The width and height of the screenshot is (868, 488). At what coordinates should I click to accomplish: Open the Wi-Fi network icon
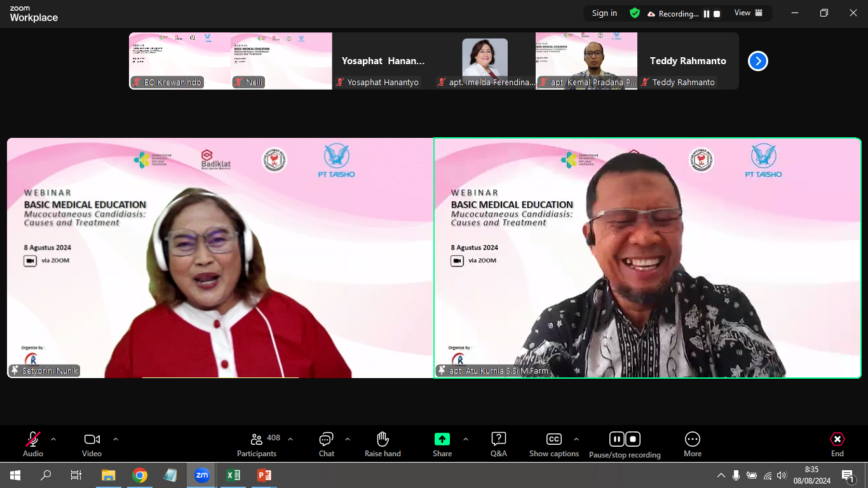click(768, 475)
